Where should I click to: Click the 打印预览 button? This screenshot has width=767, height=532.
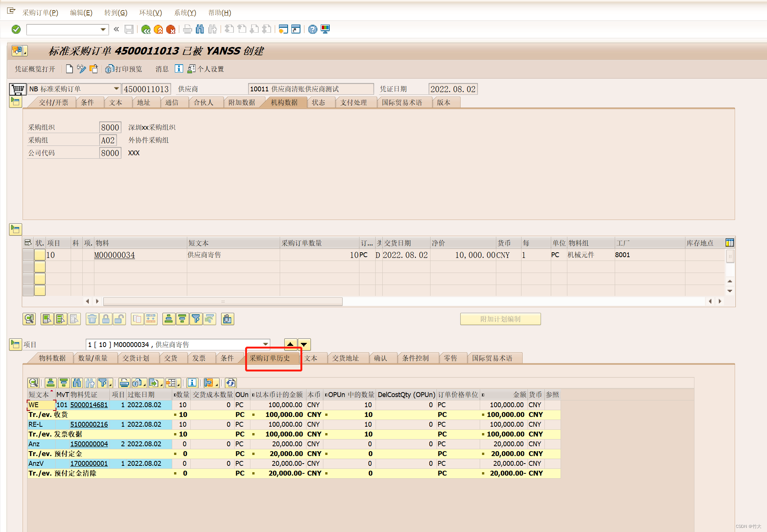coord(124,69)
